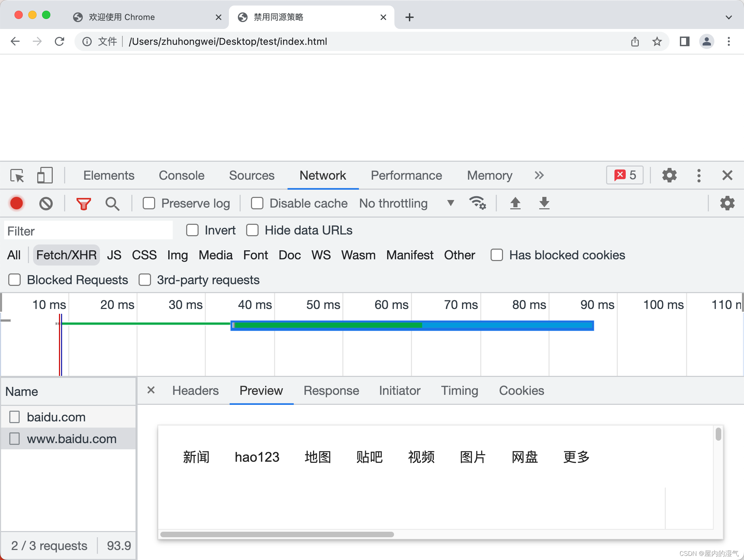Select the inspect element picker icon
Image resolution: width=744 pixels, height=560 pixels.
point(17,176)
